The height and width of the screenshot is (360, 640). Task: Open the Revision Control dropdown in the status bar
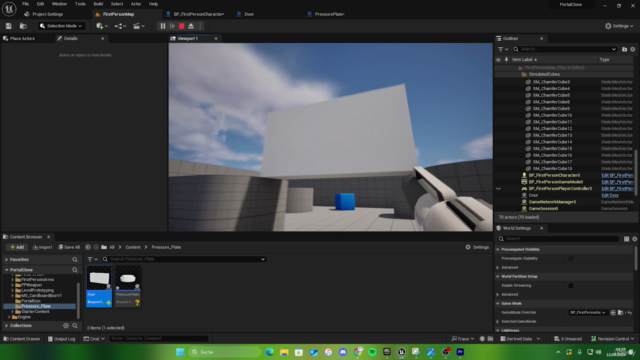[613, 339]
